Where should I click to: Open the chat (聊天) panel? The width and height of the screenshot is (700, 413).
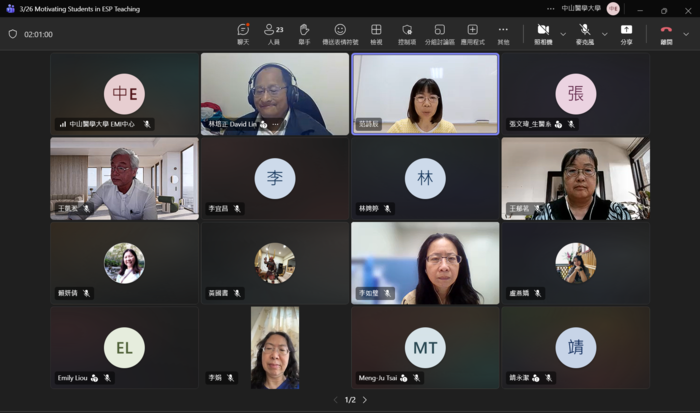(x=243, y=33)
